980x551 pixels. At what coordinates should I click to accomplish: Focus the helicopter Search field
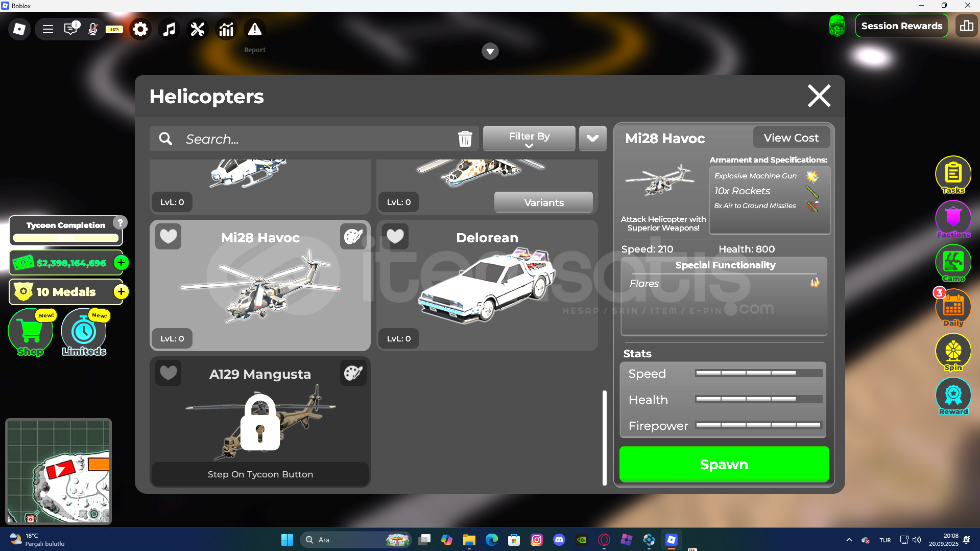coord(314,139)
